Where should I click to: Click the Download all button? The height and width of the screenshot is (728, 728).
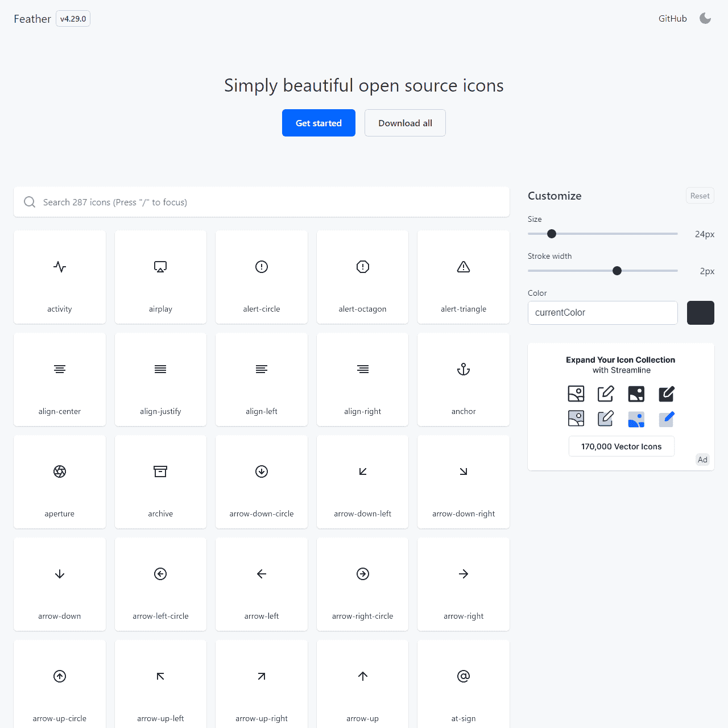click(405, 123)
